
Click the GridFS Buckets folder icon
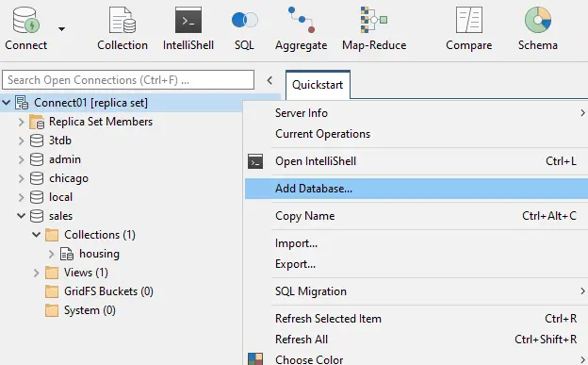(52, 291)
